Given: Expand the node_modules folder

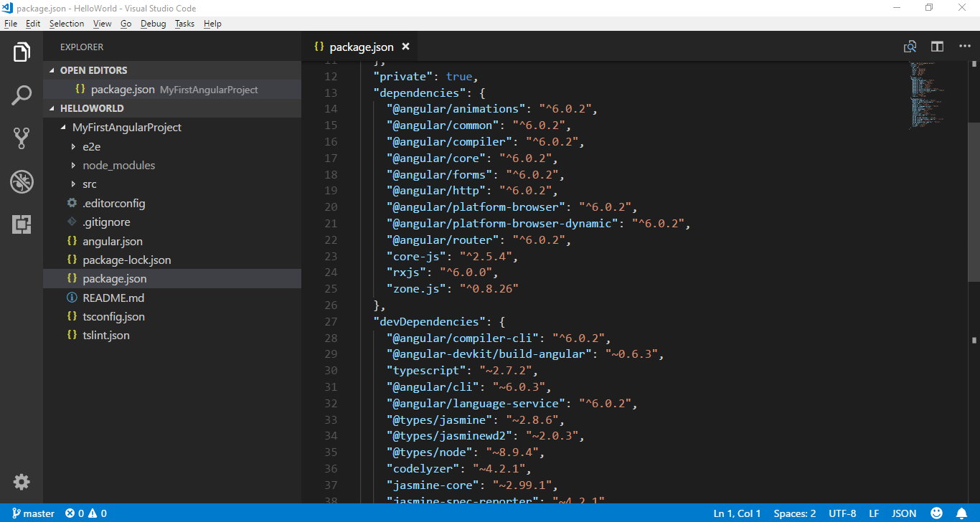Looking at the screenshot, I should coord(172,165).
